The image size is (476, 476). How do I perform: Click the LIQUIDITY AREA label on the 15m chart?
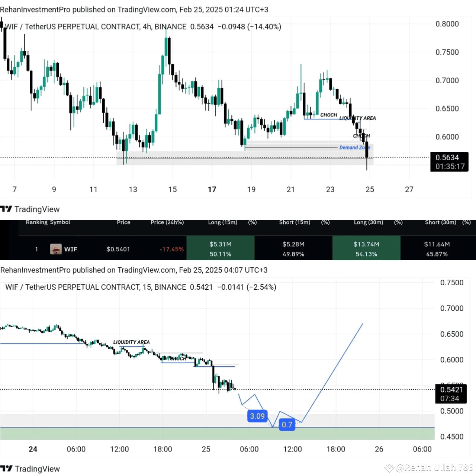[x=132, y=342]
